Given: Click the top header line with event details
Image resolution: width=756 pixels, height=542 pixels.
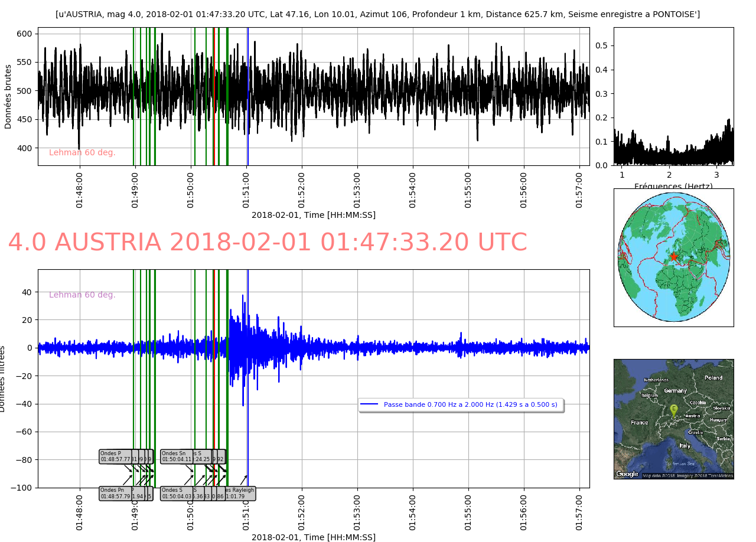Looking at the screenshot, I should click(377, 14).
